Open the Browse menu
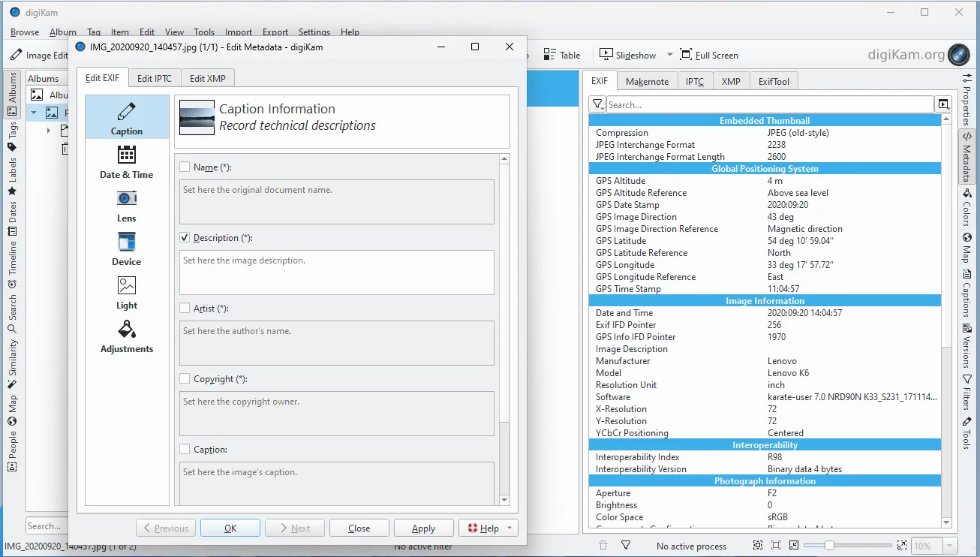The image size is (980, 557). (x=25, y=32)
